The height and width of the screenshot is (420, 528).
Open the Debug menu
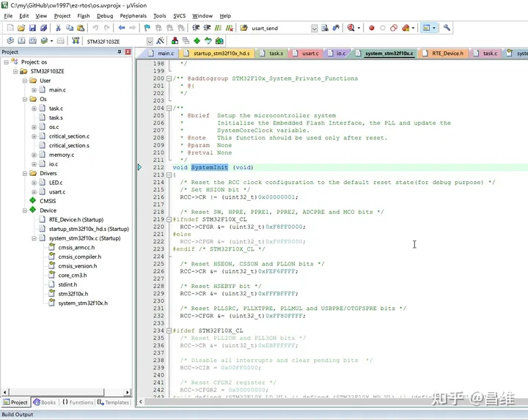105,16
